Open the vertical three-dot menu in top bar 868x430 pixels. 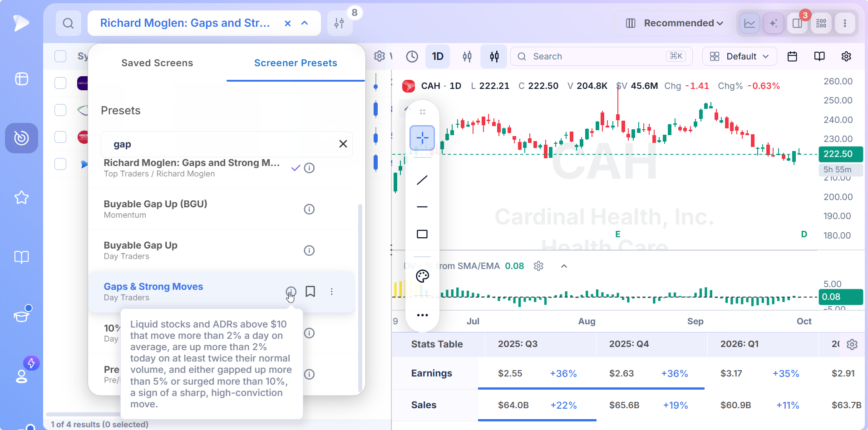[844, 23]
